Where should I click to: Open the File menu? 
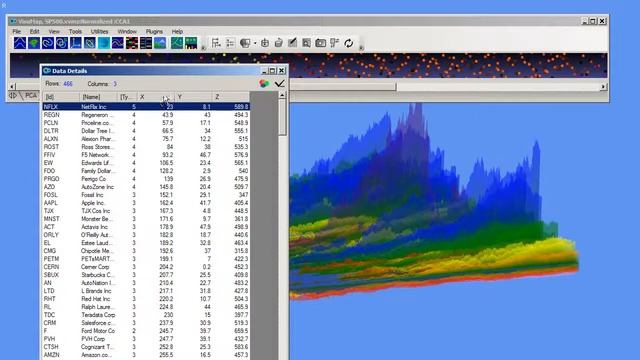pyautogui.click(x=17, y=31)
